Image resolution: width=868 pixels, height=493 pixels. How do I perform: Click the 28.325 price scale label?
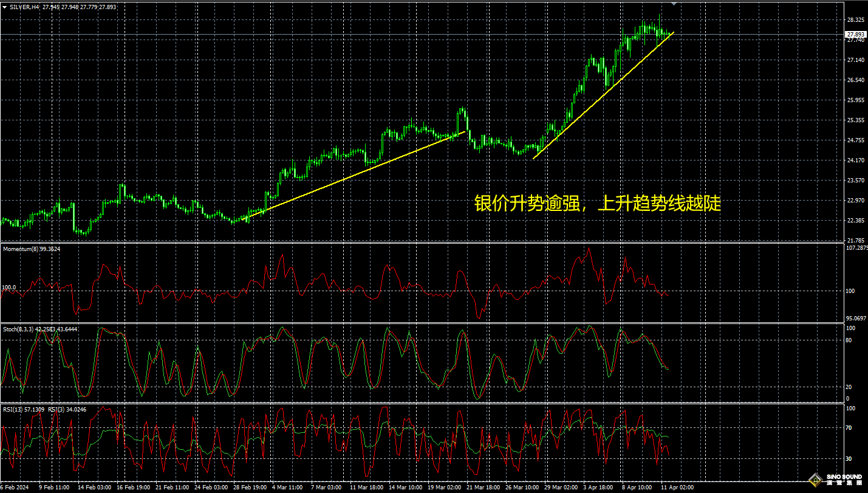855,20
